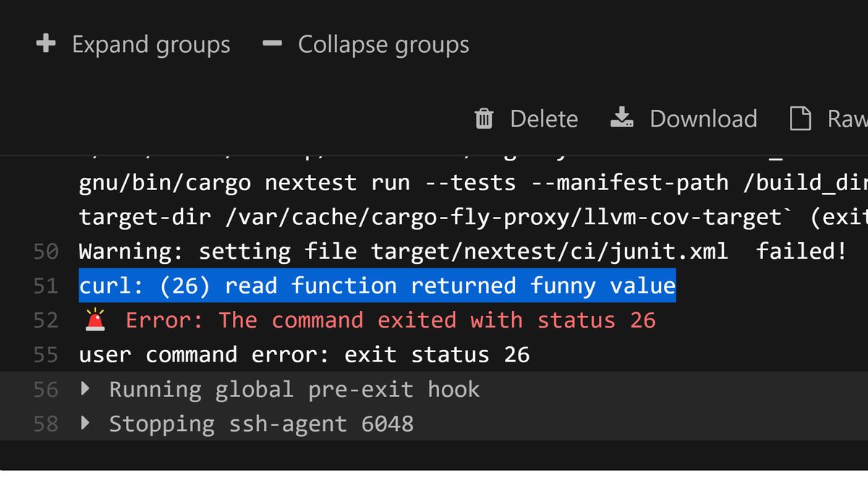Image resolution: width=868 pixels, height=483 pixels.
Task: Click the Expand groups label
Action: pos(151,45)
